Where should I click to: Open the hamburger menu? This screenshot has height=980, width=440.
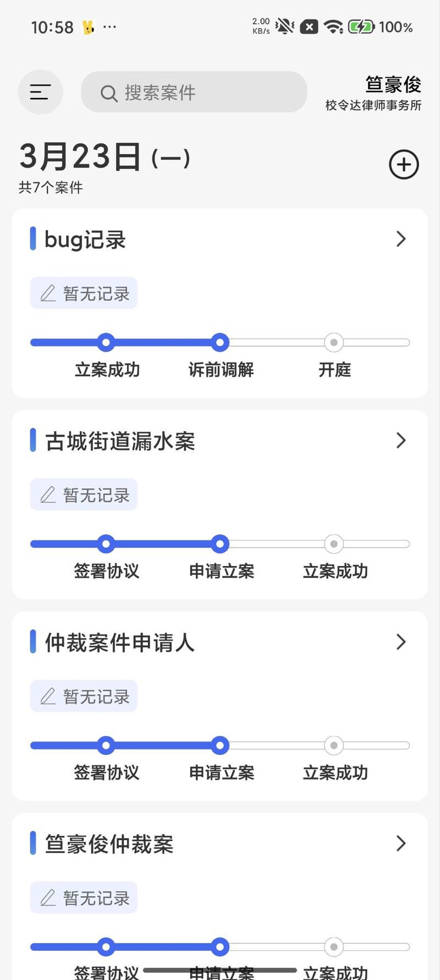point(40,92)
